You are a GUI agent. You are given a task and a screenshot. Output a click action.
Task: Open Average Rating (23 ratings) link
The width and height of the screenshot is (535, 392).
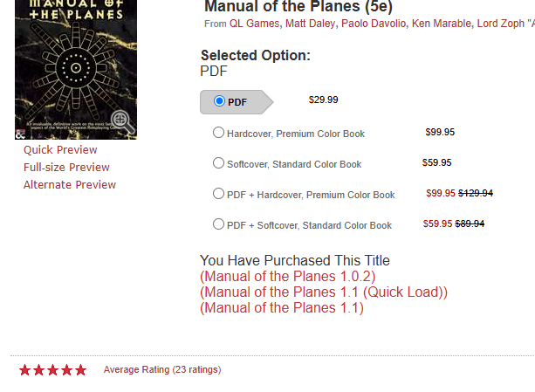[x=162, y=370]
